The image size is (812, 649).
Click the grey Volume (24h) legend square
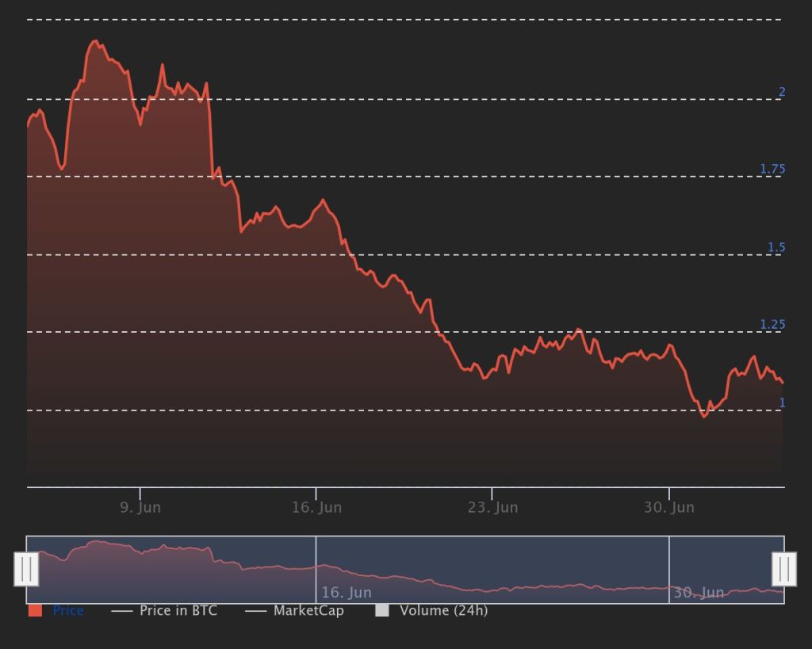coord(382,610)
